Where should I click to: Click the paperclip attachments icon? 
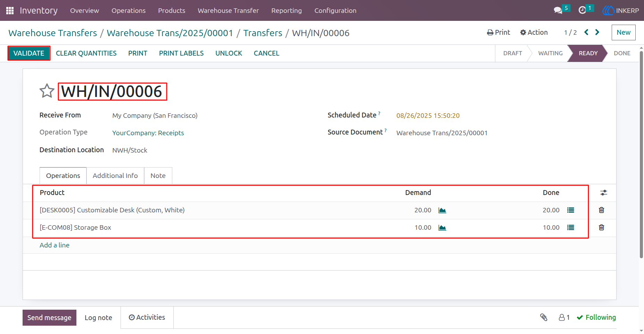coord(544,317)
